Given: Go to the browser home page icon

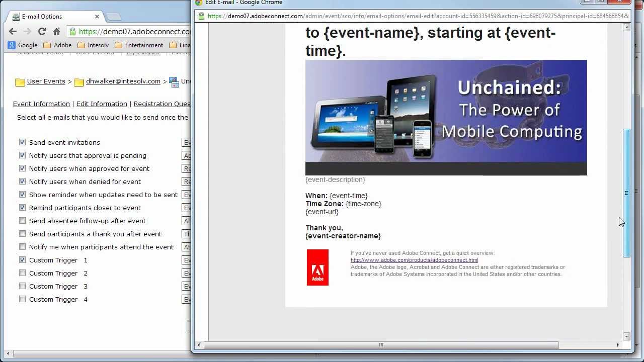Looking at the screenshot, I should [56, 32].
